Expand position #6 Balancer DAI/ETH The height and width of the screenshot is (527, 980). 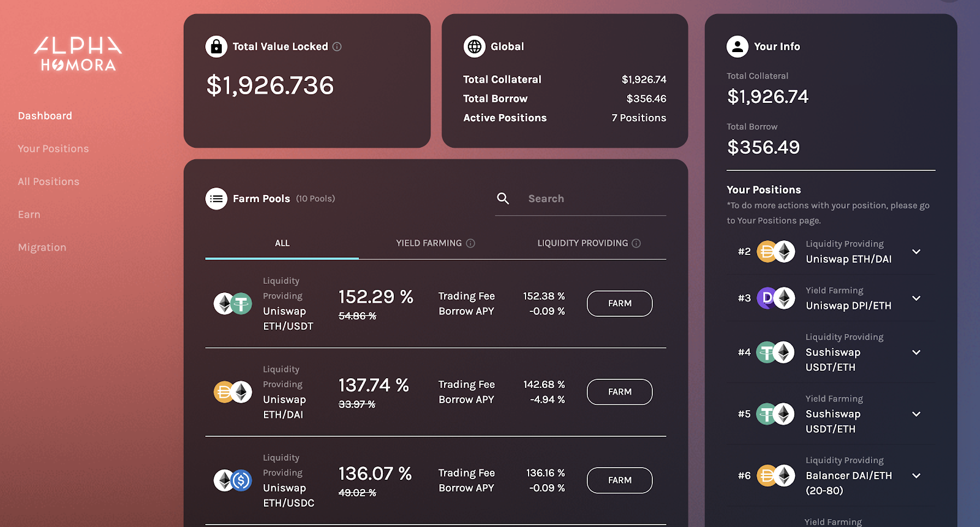(x=916, y=476)
